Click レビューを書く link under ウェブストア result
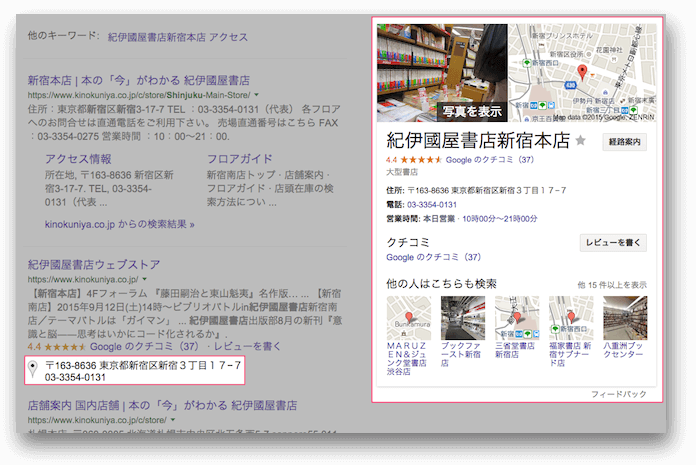 click(247, 347)
